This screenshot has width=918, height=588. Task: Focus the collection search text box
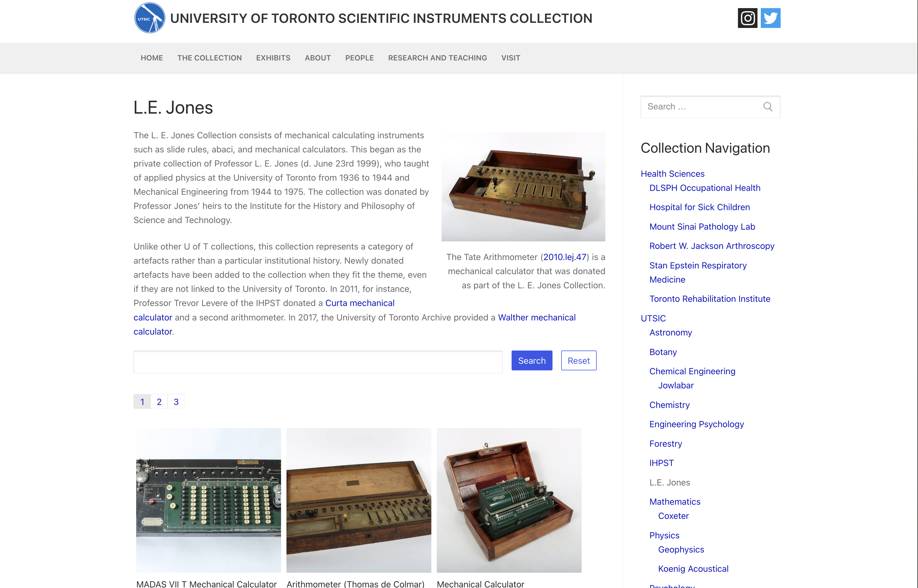tap(318, 362)
